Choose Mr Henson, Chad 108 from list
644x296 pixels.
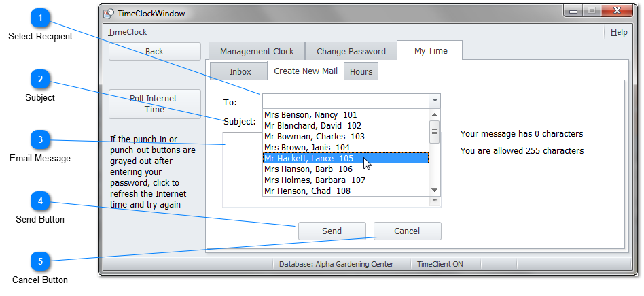345,191
